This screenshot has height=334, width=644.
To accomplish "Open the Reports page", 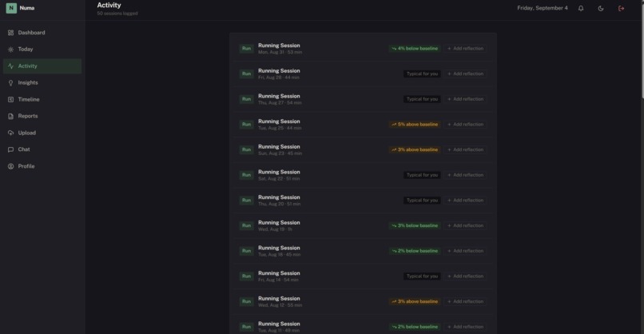I will 42,117.
